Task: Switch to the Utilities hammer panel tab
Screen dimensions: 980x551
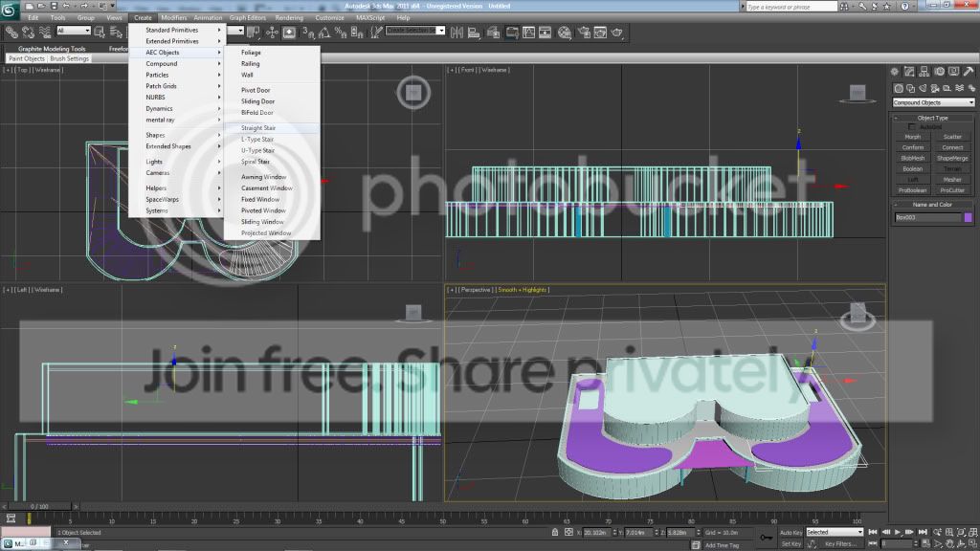Action: (969, 72)
